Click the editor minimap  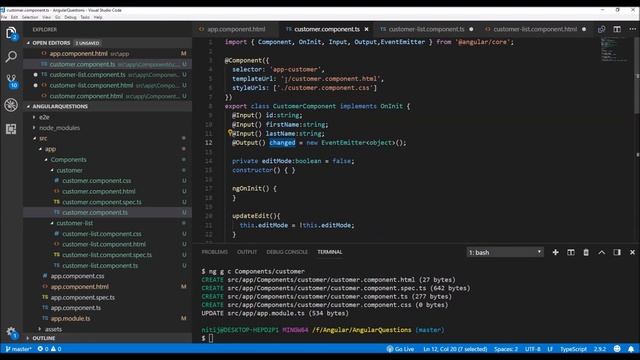point(615,49)
